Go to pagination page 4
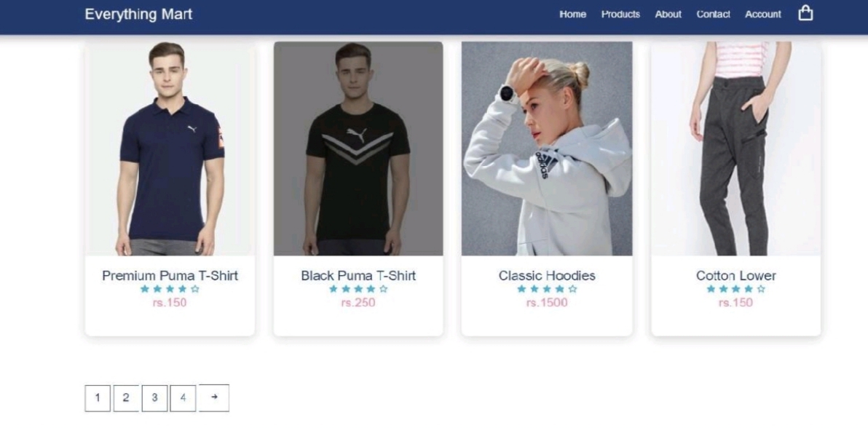 pos(183,399)
